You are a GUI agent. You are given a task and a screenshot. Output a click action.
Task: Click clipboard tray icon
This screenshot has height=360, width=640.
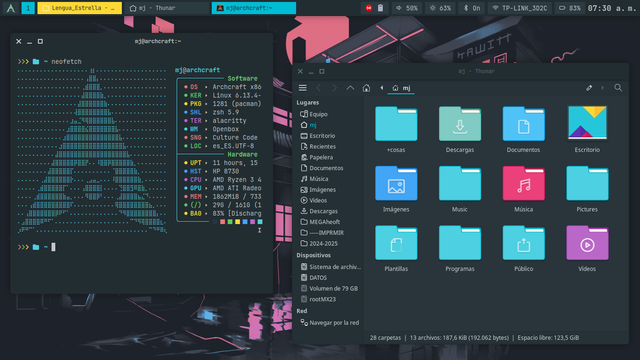coord(380,8)
